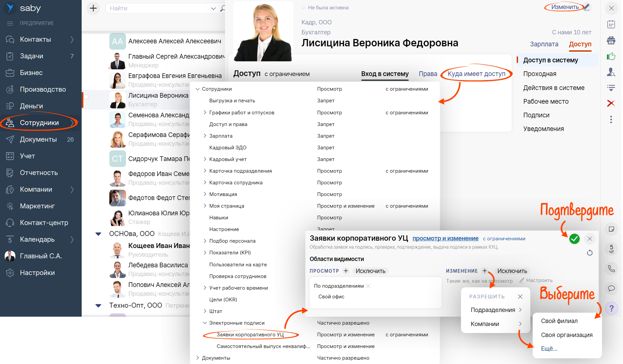Close the employee card with X
Screen dimensions: 623x364
pyautogui.click(x=611, y=8)
